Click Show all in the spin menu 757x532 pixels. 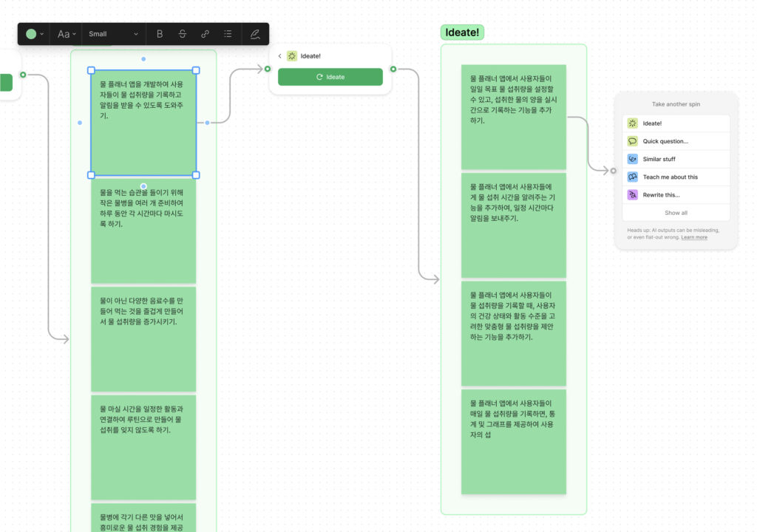pos(676,213)
